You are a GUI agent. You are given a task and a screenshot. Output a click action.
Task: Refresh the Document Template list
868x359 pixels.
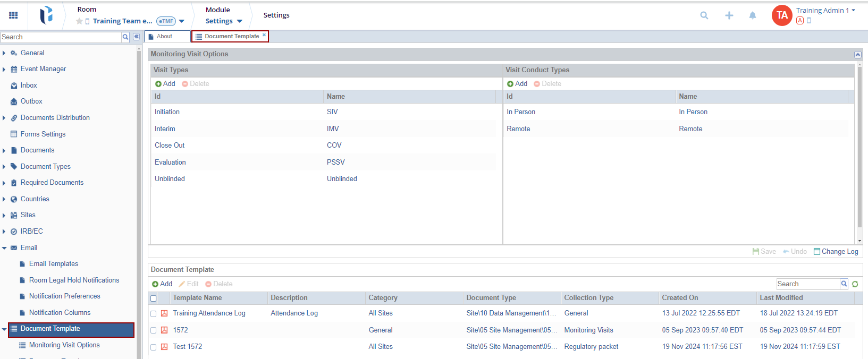[x=855, y=284]
